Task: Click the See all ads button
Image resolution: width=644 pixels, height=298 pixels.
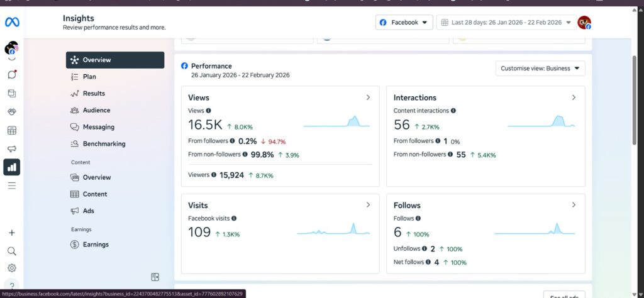Action: coord(564,295)
